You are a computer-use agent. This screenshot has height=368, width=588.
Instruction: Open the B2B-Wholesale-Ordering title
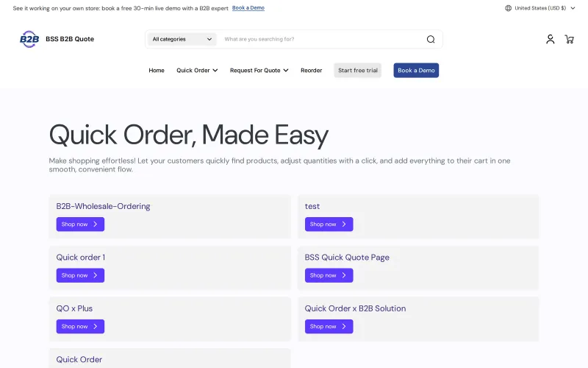click(103, 206)
